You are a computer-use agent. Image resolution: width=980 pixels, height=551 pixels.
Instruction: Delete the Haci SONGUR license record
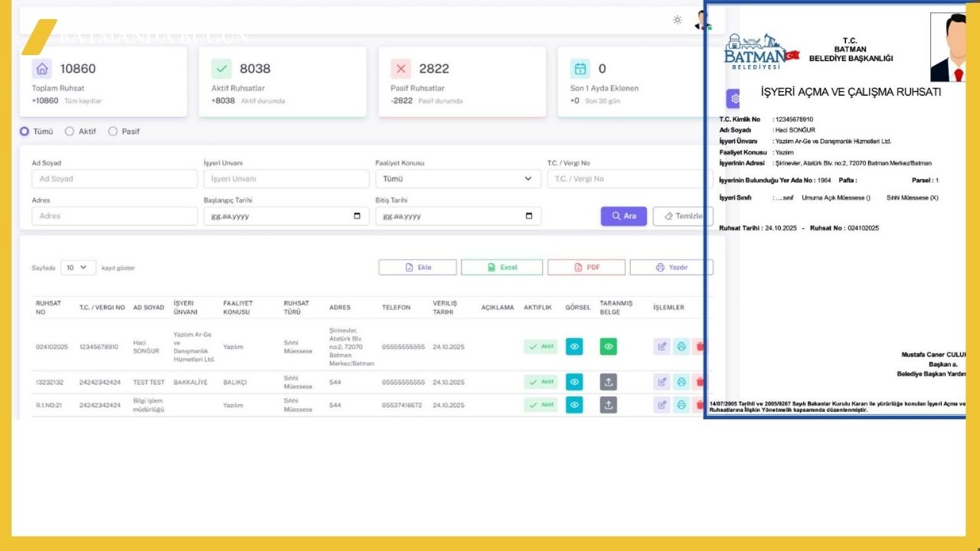pyautogui.click(x=698, y=347)
